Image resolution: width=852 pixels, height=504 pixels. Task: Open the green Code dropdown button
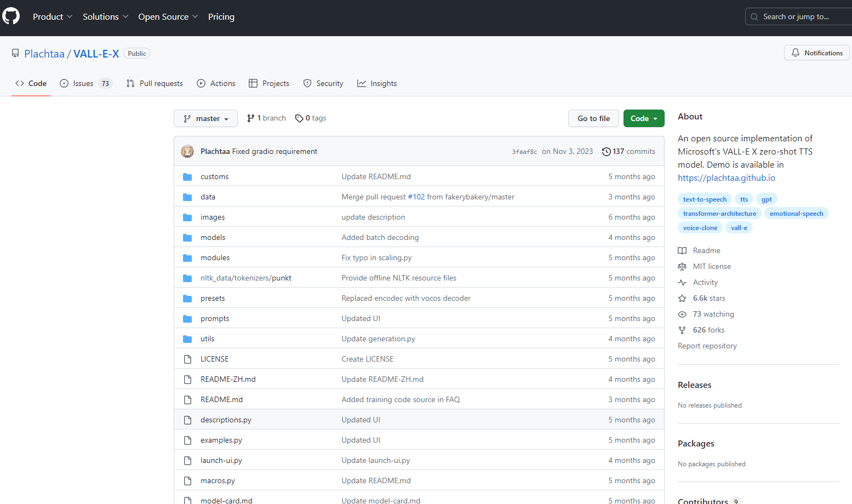pyautogui.click(x=644, y=118)
